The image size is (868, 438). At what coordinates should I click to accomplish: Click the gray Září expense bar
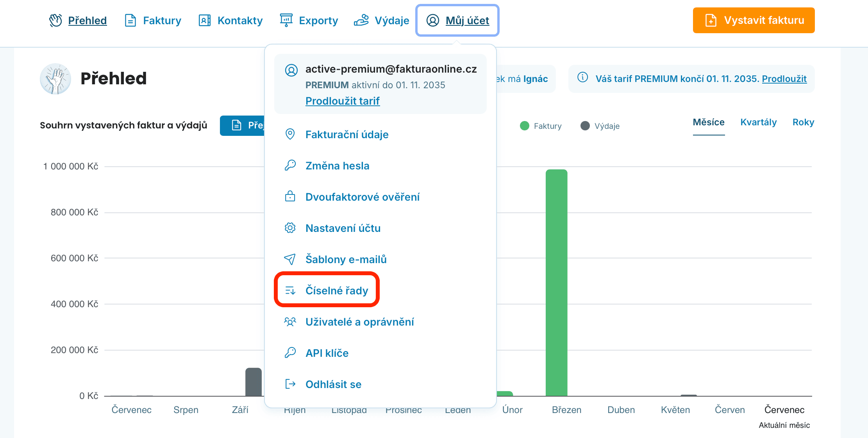pyautogui.click(x=254, y=382)
